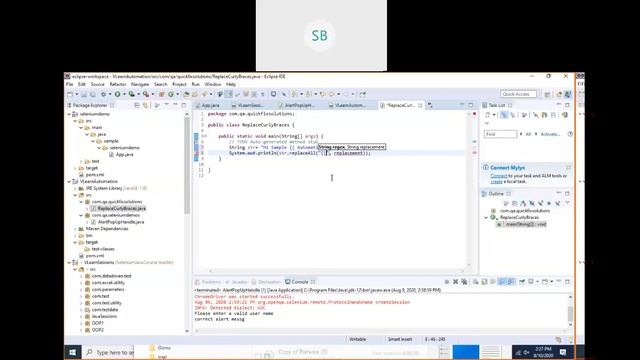This screenshot has width=640, height=360.
Task: Select ReplaceCurlyBraces.java in Package Explorer
Action: 121,208
